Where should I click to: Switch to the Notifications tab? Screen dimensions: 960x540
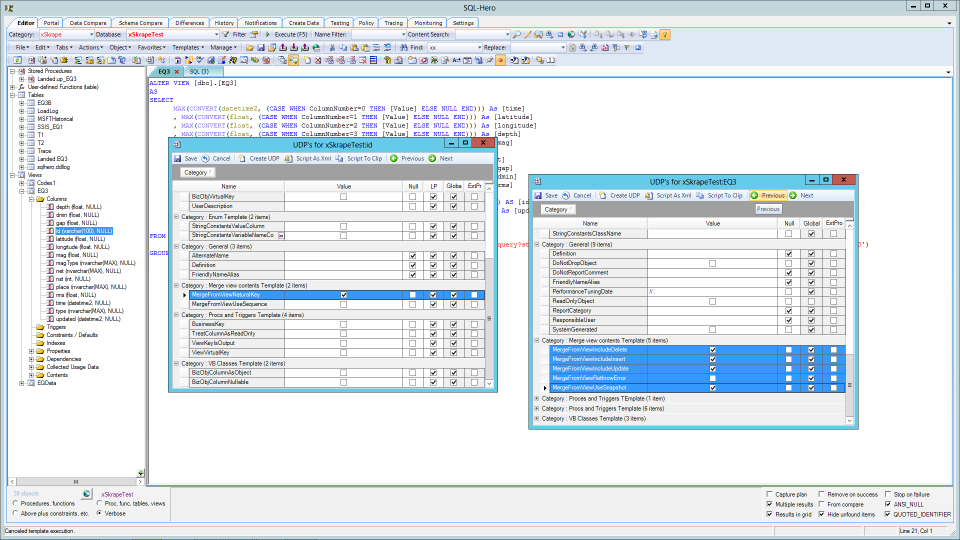(x=260, y=23)
